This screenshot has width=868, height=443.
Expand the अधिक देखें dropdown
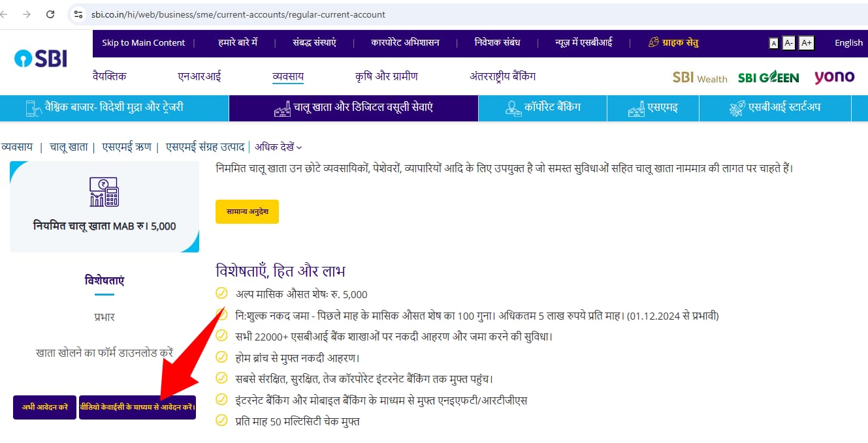pos(279,147)
